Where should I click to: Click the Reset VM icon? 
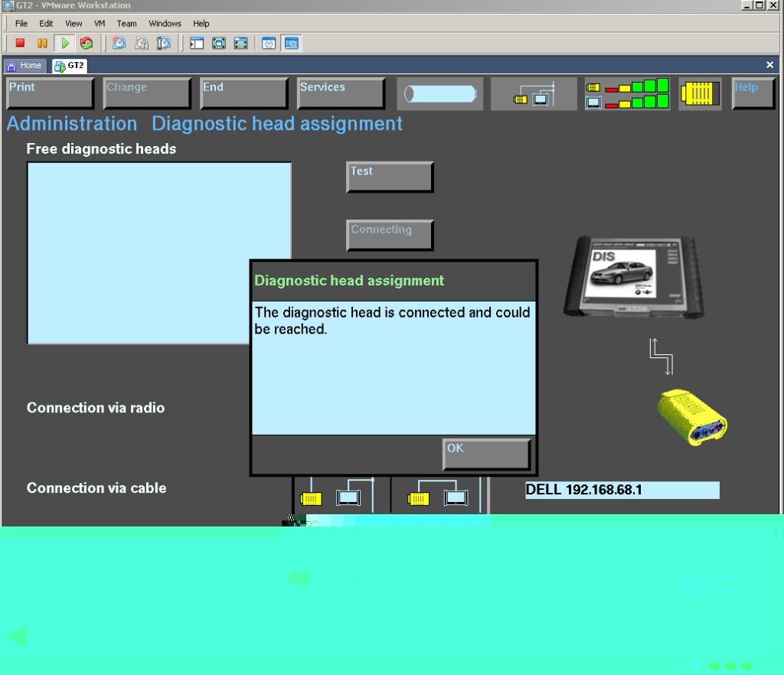point(87,44)
